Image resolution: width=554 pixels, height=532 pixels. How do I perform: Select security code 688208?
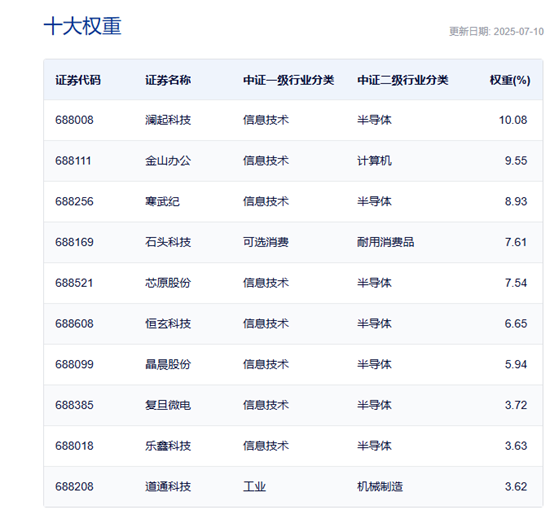coord(75,486)
